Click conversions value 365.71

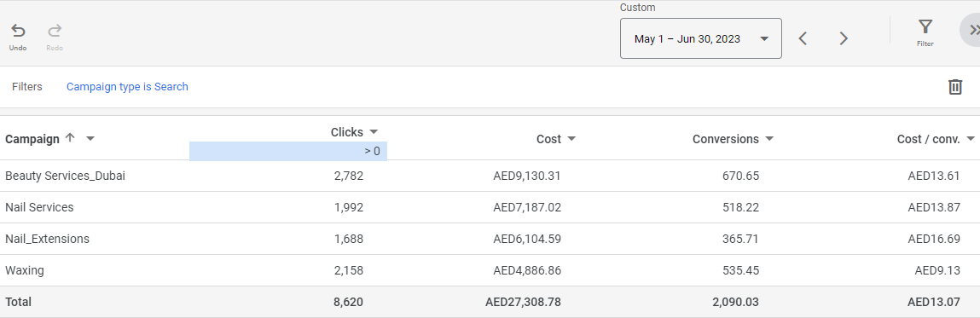click(740, 239)
